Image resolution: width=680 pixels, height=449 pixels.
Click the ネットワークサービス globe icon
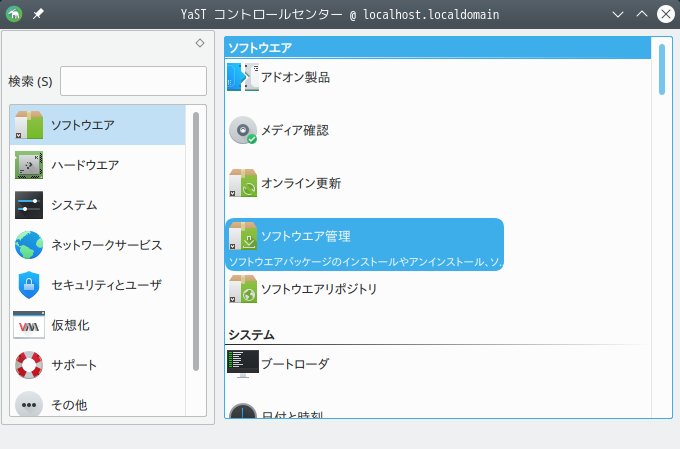[29, 245]
